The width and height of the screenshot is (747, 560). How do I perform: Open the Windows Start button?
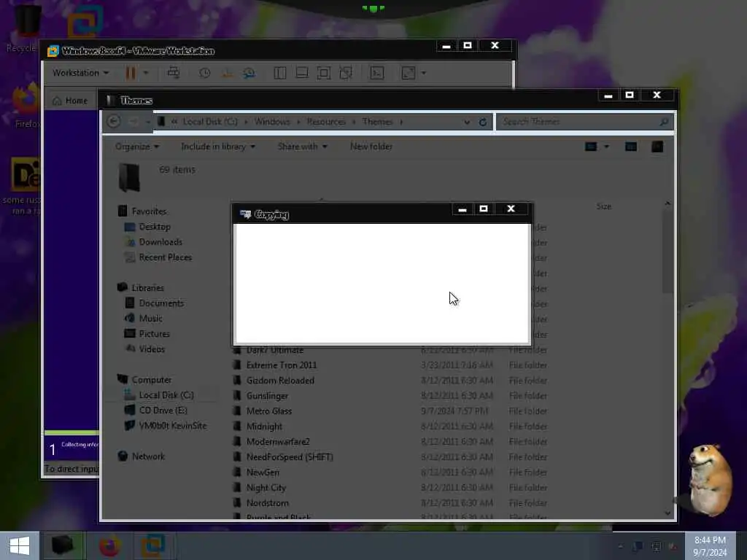click(x=20, y=545)
